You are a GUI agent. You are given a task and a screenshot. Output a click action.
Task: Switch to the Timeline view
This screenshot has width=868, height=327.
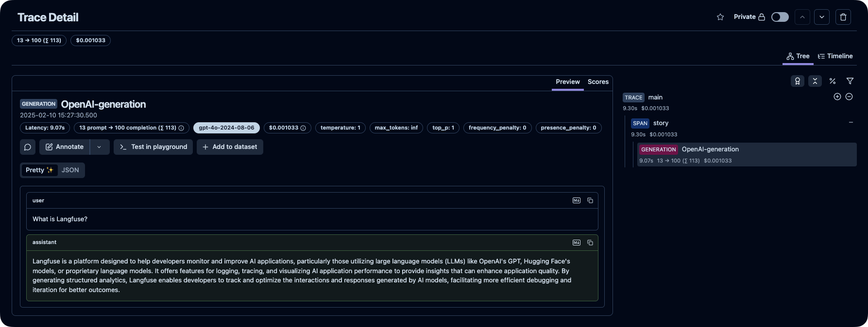835,56
